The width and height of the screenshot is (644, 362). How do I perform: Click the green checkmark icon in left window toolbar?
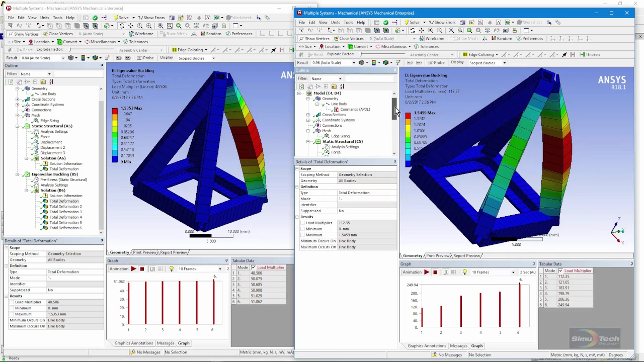click(x=95, y=18)
